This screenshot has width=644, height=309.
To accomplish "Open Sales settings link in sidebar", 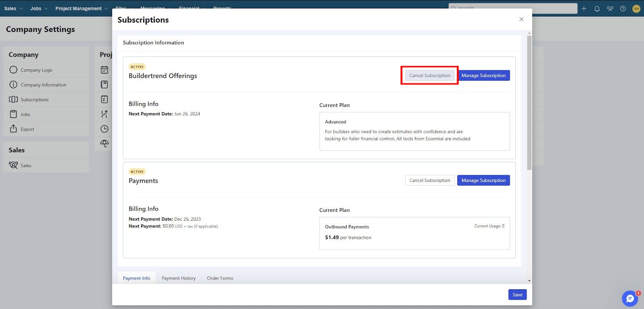I will pos(26,165).
